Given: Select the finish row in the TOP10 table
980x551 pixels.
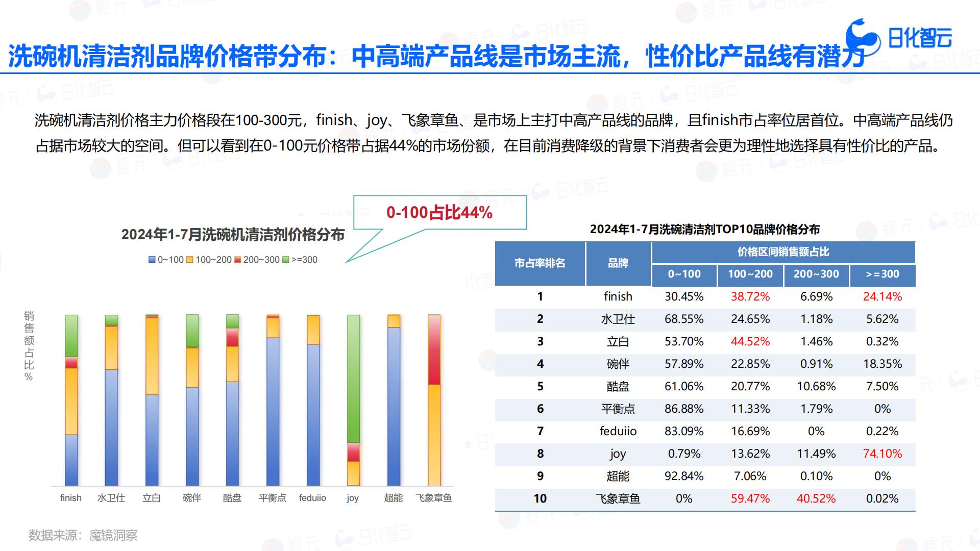Looking at the screenshot, I should (704, 296).
